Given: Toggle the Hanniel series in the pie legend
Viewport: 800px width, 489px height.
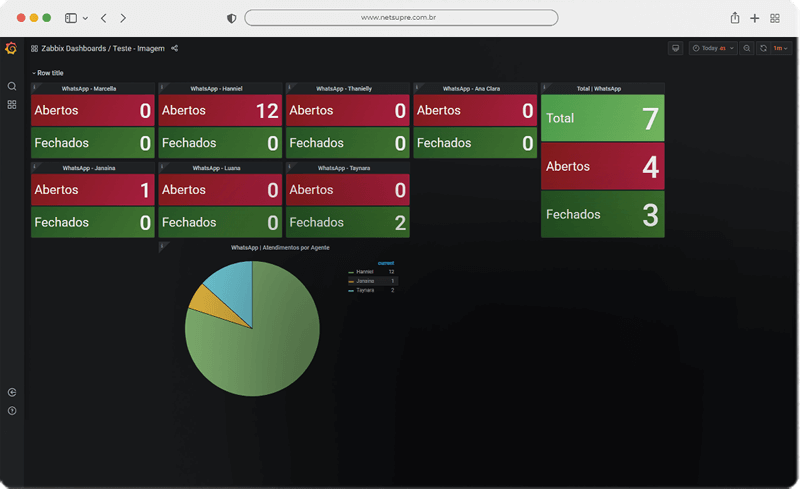Looking at the screenshot, I should 363,272.
